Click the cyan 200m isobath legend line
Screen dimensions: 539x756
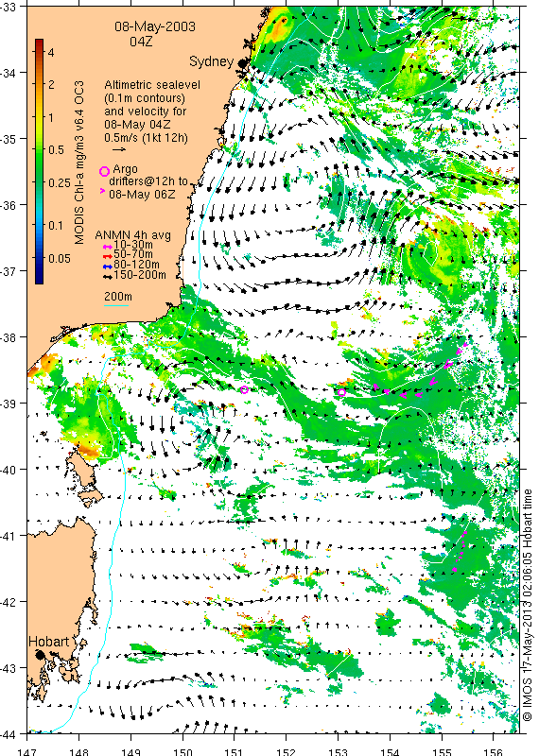pos(116,305)
